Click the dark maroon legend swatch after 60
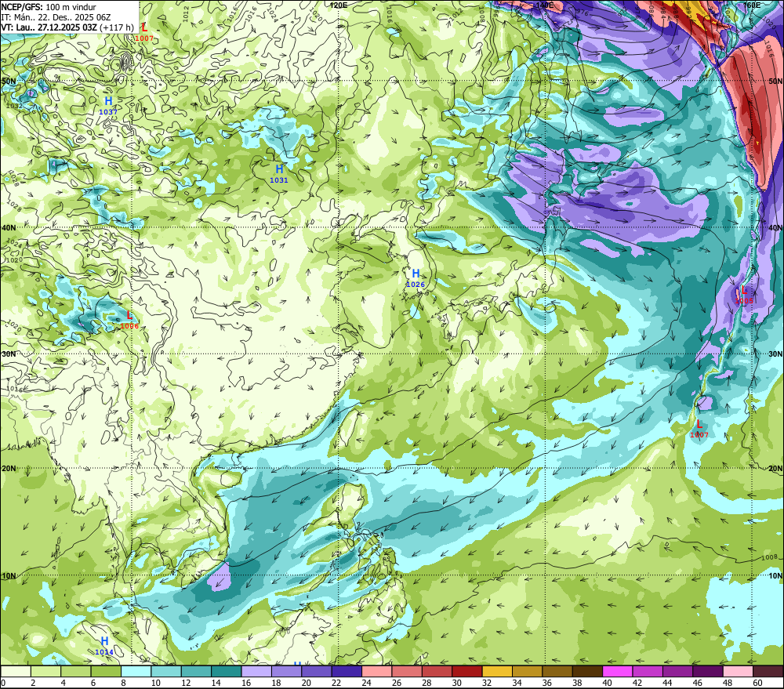 (x=768, y=672)
